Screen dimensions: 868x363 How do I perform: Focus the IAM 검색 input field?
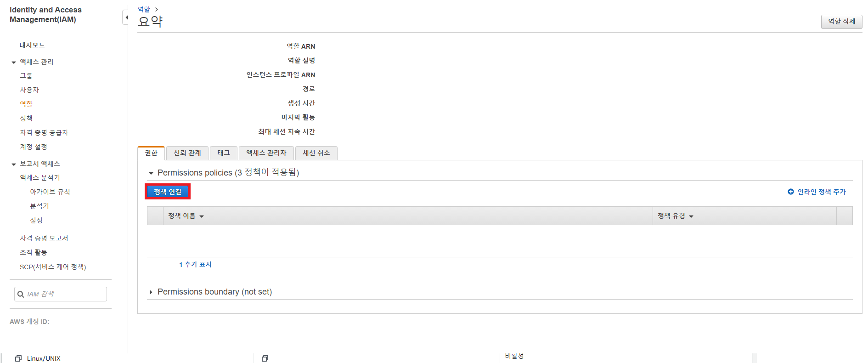[x=61, y=294]
